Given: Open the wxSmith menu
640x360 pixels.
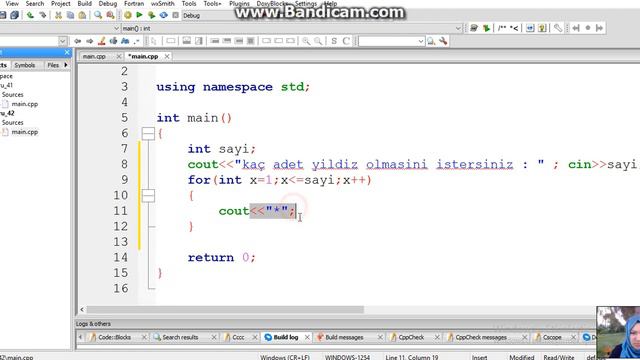Looking at the screenshot, I should tap(162, 4).
